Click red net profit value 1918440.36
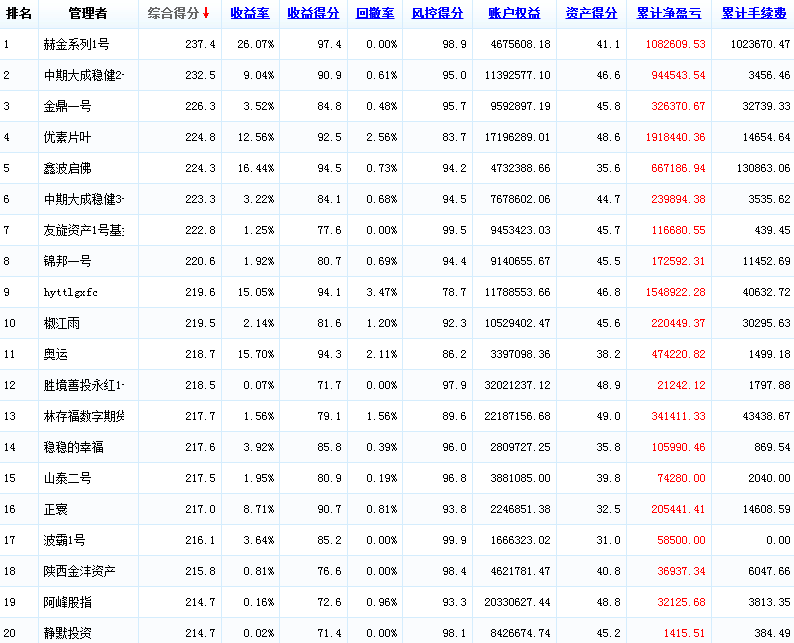 670,138
